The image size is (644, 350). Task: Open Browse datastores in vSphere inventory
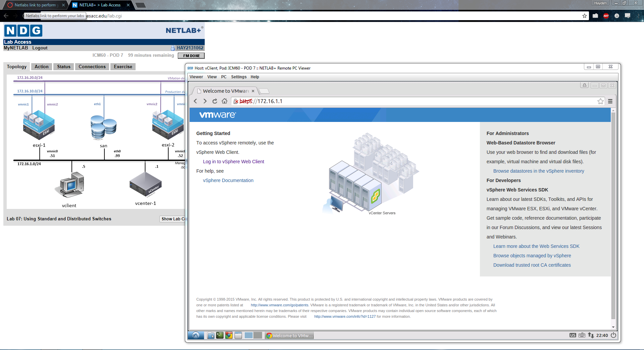pos(539,171)
